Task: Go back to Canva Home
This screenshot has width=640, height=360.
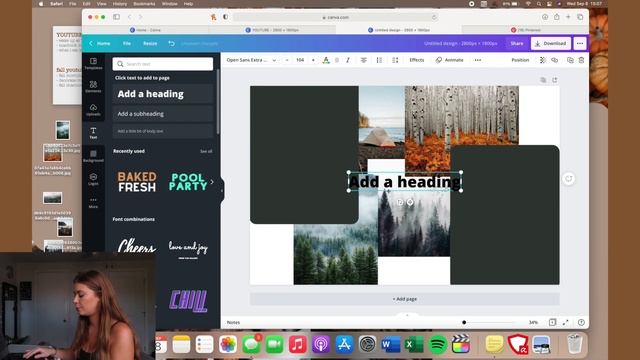Action: [100, 43]
